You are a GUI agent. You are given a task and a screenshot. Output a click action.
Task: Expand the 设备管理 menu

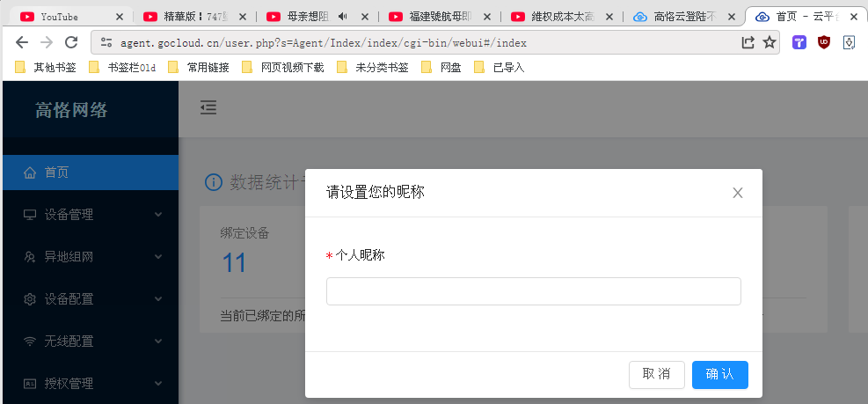tap(91, 215)
